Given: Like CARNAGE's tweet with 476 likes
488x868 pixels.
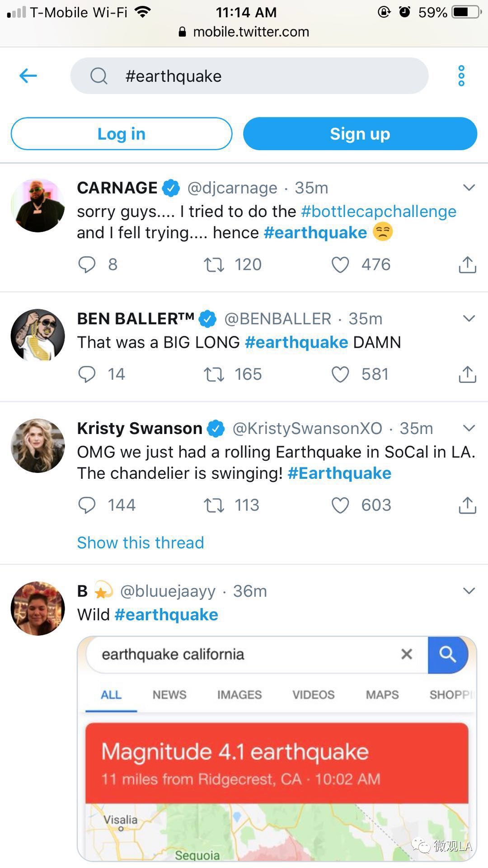Looking at the screenshot, I should [340, 264].
